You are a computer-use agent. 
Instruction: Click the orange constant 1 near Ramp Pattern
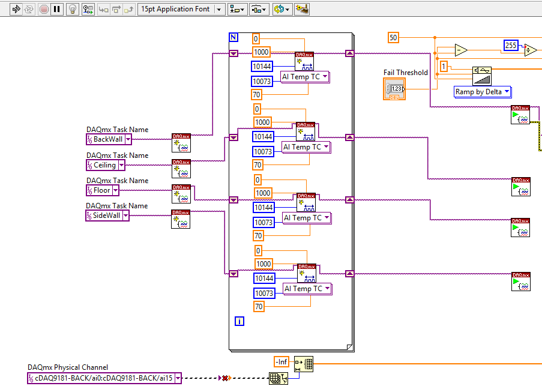pyautogui.click(x=444, y=67)
